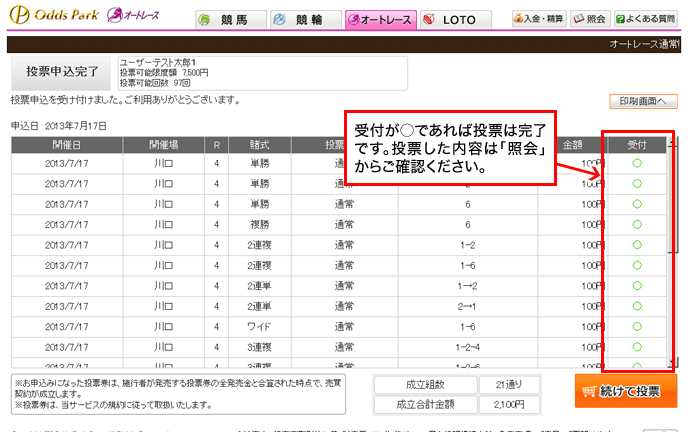The image size is (688, 432).
Task: Click the 開催場 column header
Action: coord(162,145)
